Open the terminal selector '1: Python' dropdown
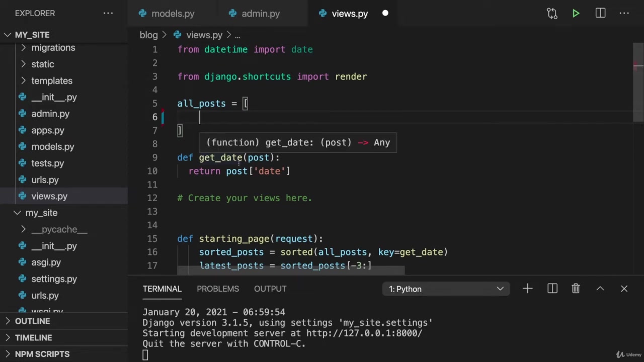The height and width of the screenshot is (362, 644). (x=446, y=289)
